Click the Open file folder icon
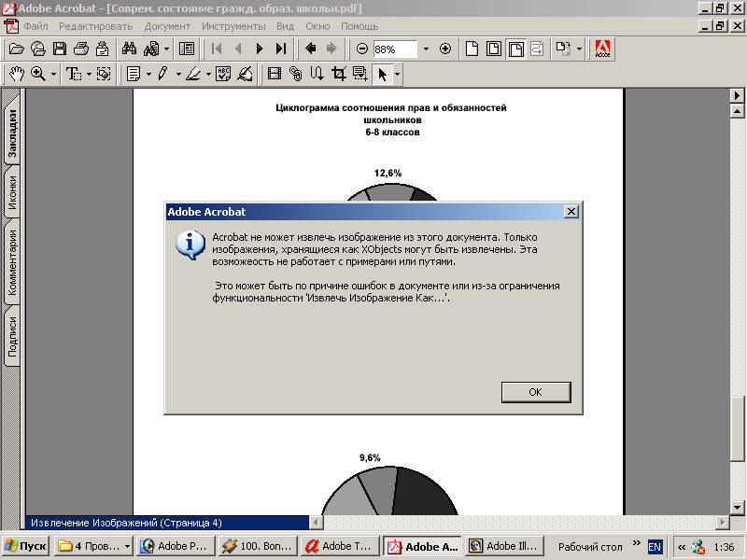The image size is (747, 560). [16, 49]
